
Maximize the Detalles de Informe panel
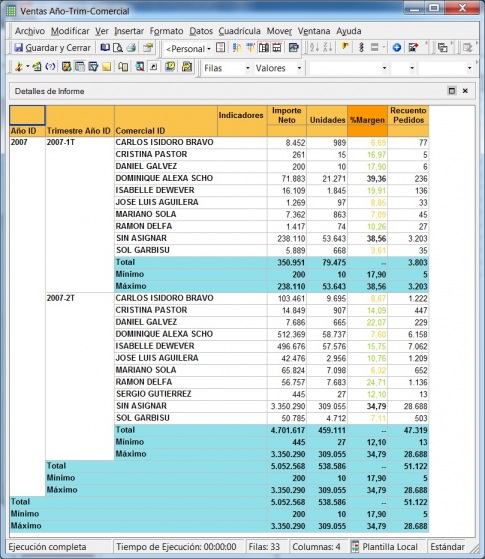coord(452,91)
